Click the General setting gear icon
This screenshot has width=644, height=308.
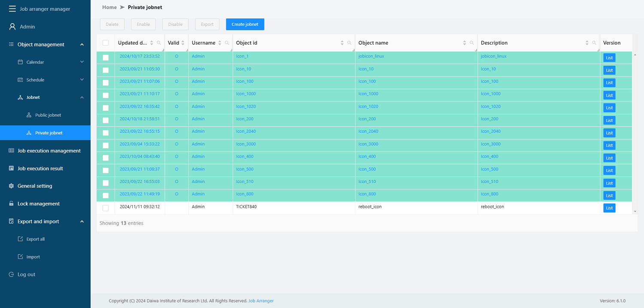point(11,186)
